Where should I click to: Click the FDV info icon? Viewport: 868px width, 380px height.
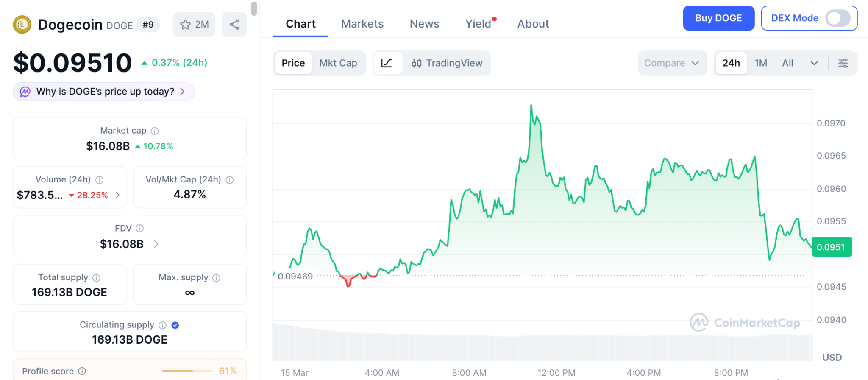pyautogui.click(x=139, y=228)
